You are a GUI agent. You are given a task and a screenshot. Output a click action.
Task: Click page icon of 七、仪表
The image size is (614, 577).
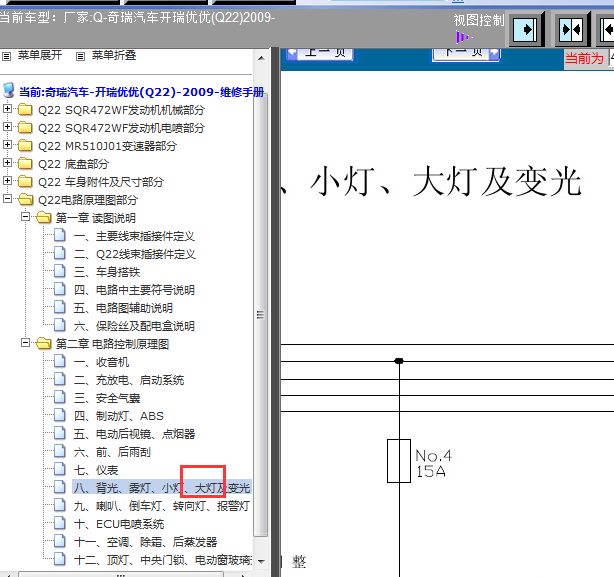(x=60, y=469)
